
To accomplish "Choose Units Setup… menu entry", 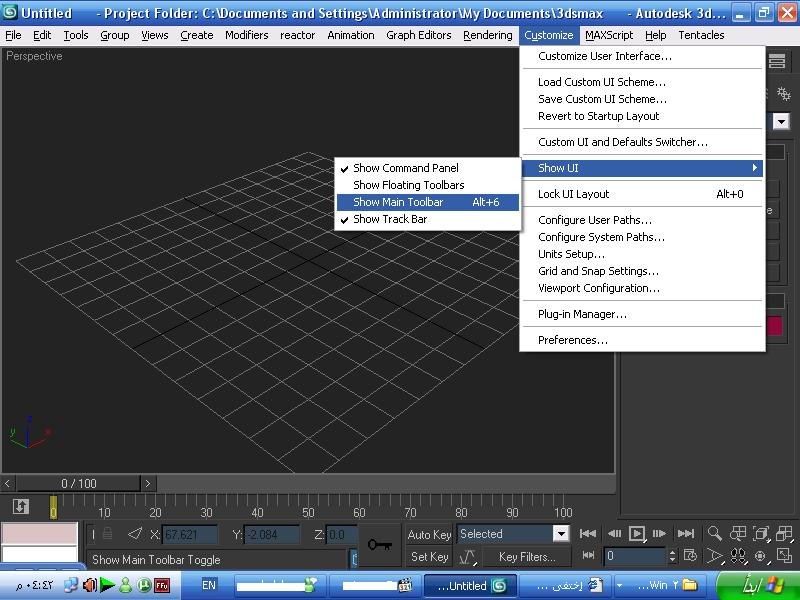I will pyautogui.click(x=642, y=254).
